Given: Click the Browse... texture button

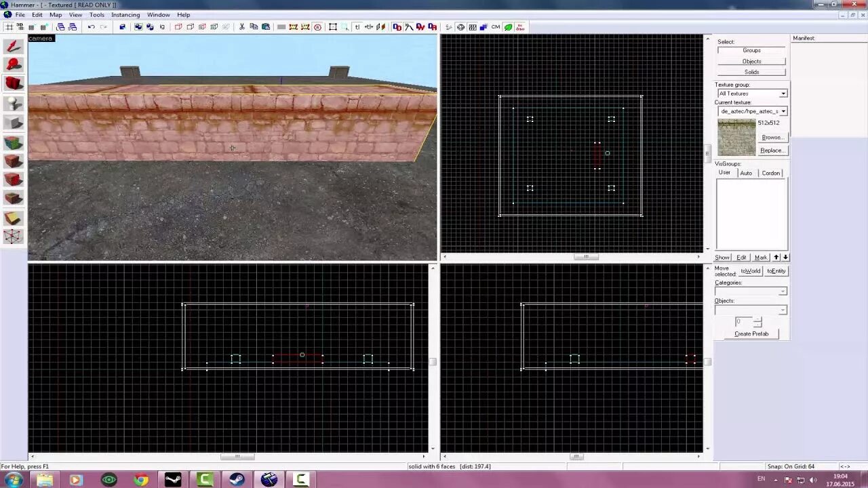Looking at the screenshot, I should [x=772, y=138].
